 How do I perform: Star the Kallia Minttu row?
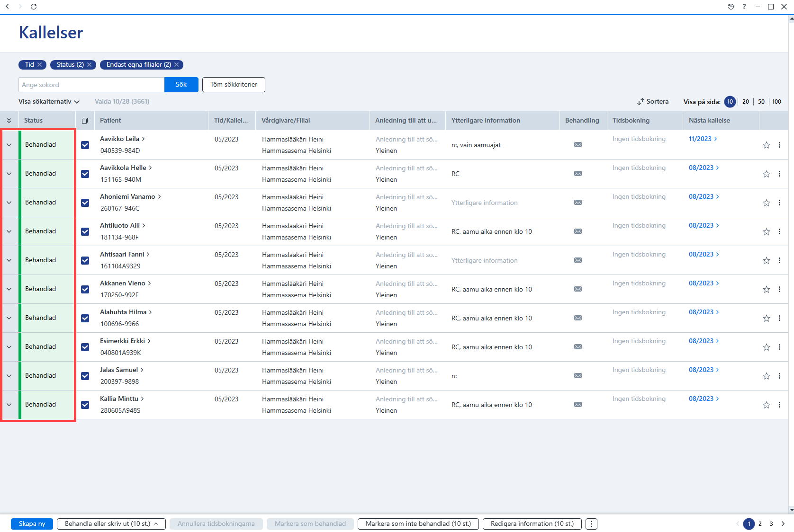[x=767, y=405]
